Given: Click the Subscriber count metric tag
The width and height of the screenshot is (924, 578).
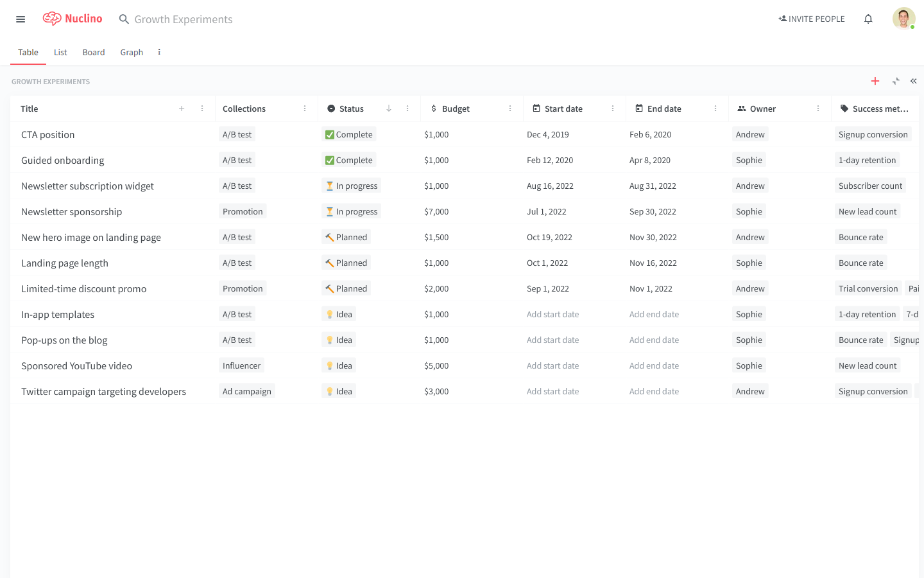Looking at the screenshot, I should click(x=871, y=186).
